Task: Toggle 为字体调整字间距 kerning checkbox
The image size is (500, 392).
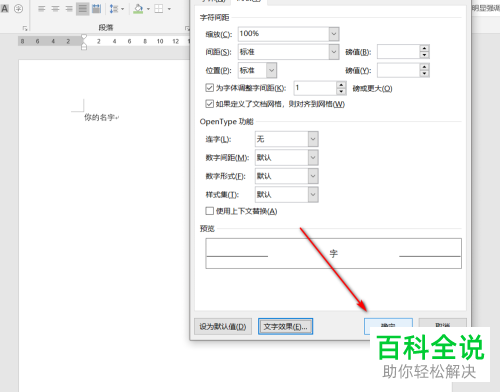Action: click(x=209, y=88)
